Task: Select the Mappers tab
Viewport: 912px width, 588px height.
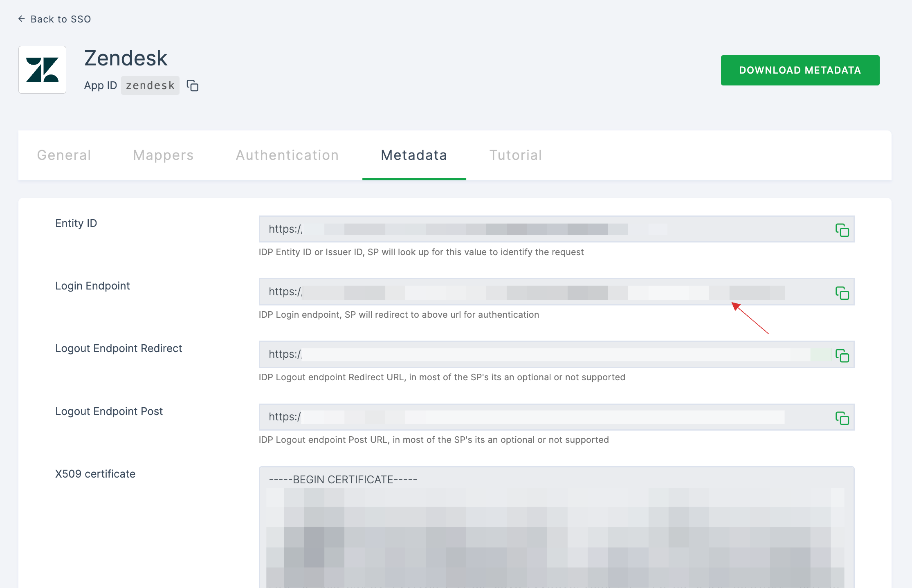Action: [163, 154]
